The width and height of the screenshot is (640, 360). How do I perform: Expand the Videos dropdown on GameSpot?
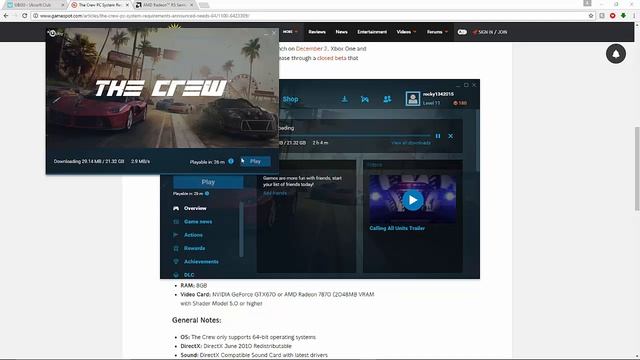point(406,32)
